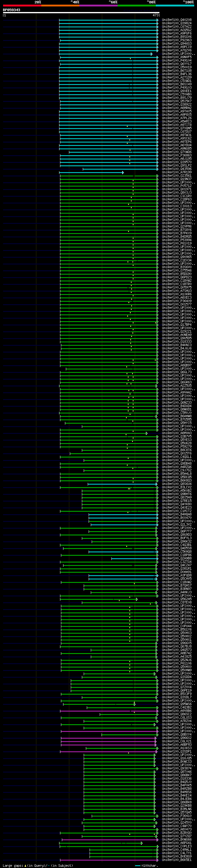Image resolution: width=197 pixels, height=868 pixels.
Task: Select hit UniRef100_A9TW31
Action: click(177, 135)
